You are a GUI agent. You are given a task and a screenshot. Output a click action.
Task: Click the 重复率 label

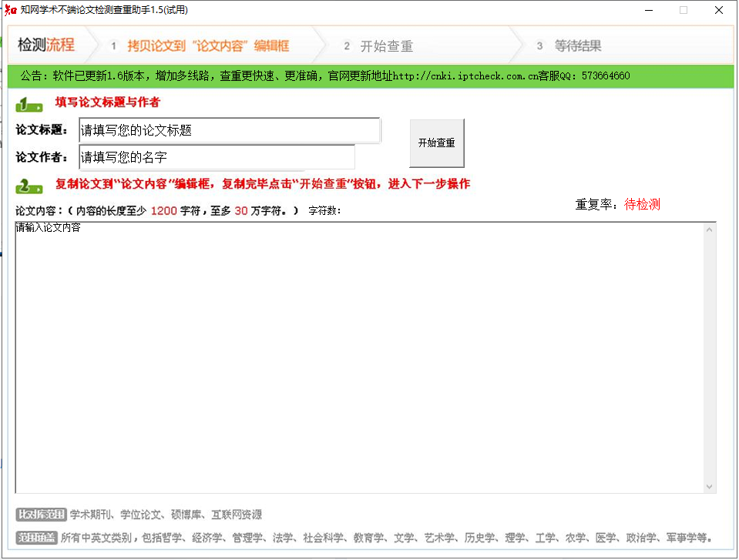(596, 204)
